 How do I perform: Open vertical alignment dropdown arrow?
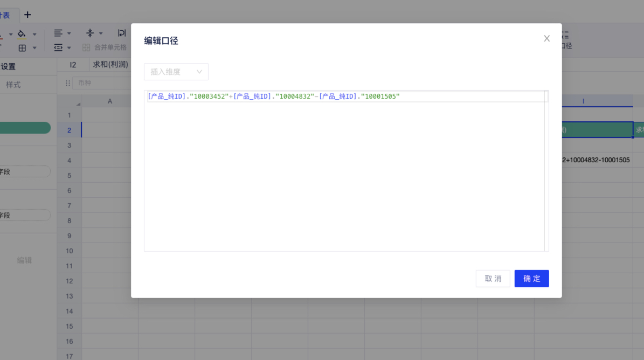pos(101,33)
